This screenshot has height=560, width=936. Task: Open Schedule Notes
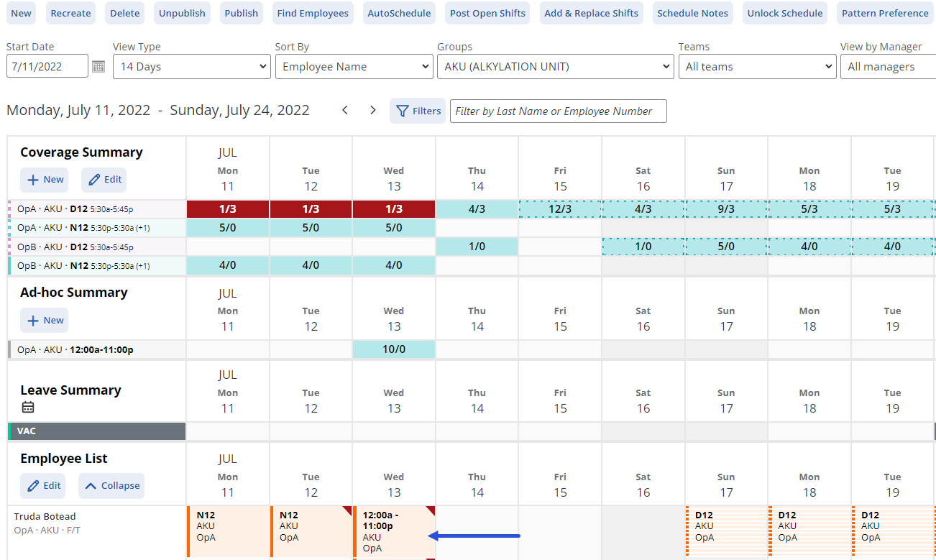[x=693, y=13]
